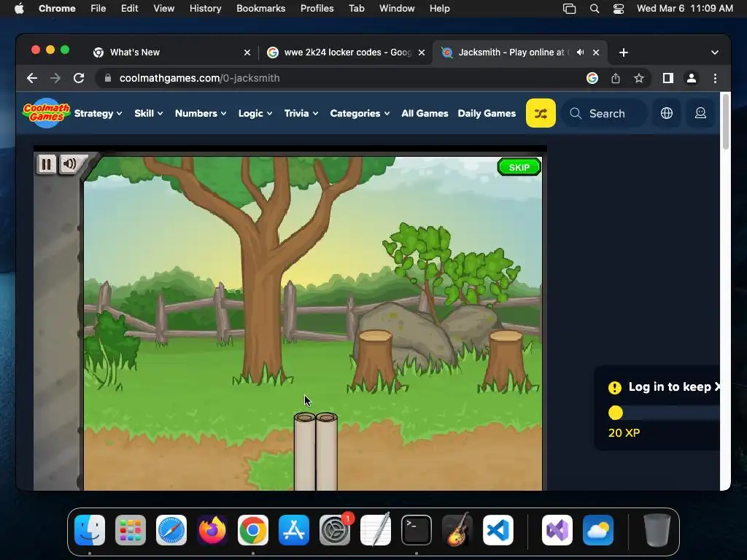Toggle the Chrome side panel
747x560 pixels.
pos(668,78)
